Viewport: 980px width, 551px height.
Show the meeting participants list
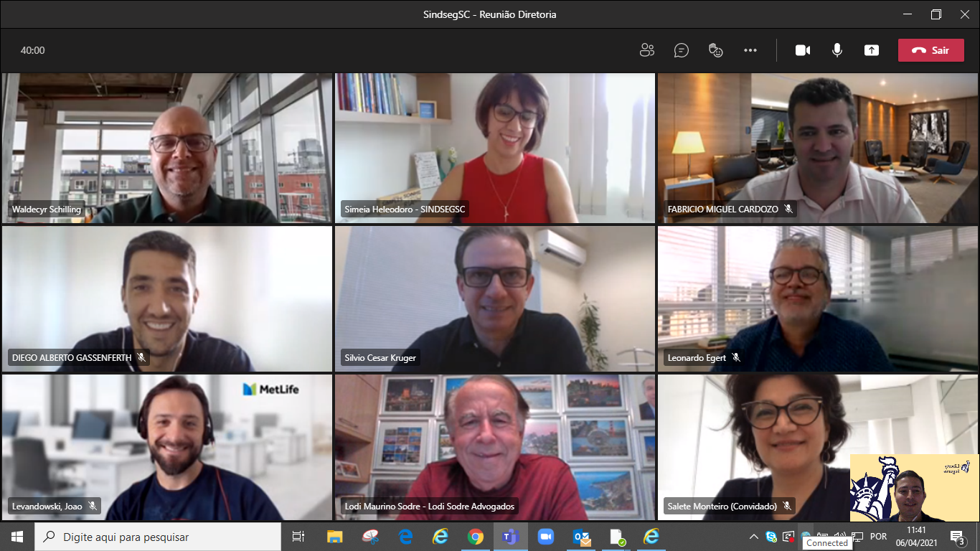pos(647,50)
